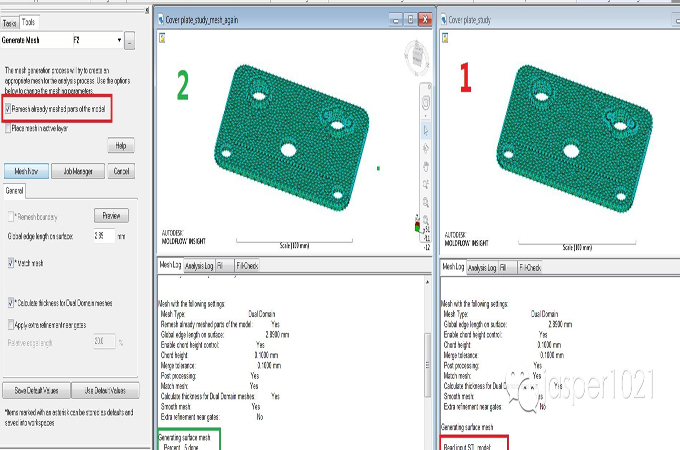680x450 pixels.
Task: Click study icon in Cover plate_study_mesh_again viewport
Action: pos(162,38)
